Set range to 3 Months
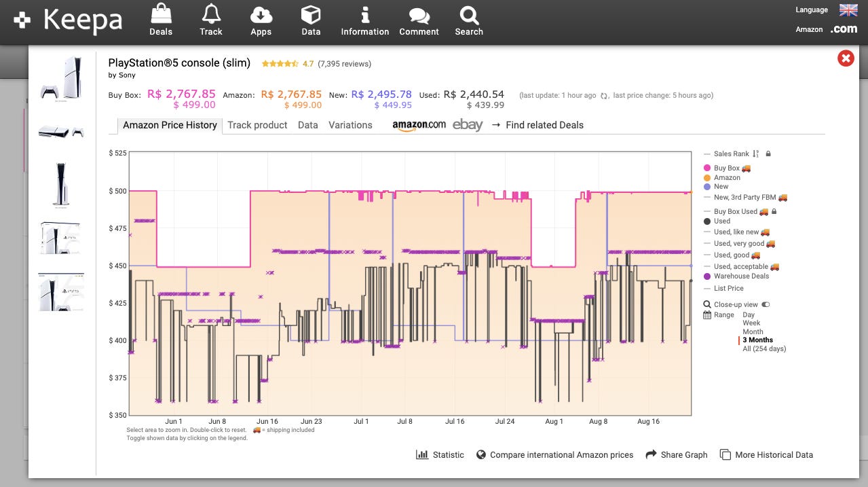This screenshot has width=868, height=487. click(x=757, y=340)
